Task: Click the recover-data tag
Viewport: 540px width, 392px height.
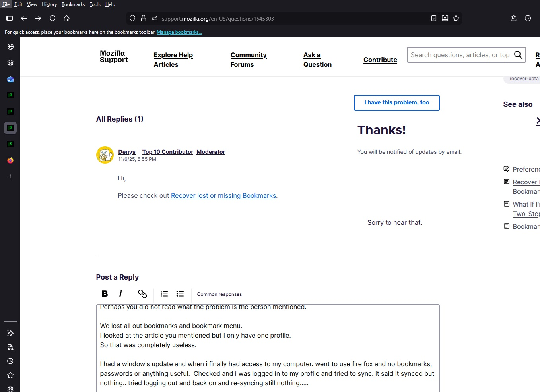Action: 524,79
